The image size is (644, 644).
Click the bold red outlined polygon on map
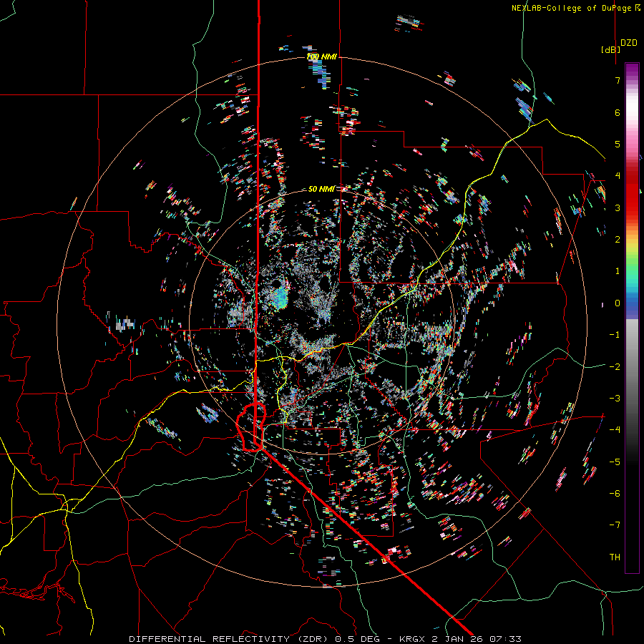(x=251, y=428)
